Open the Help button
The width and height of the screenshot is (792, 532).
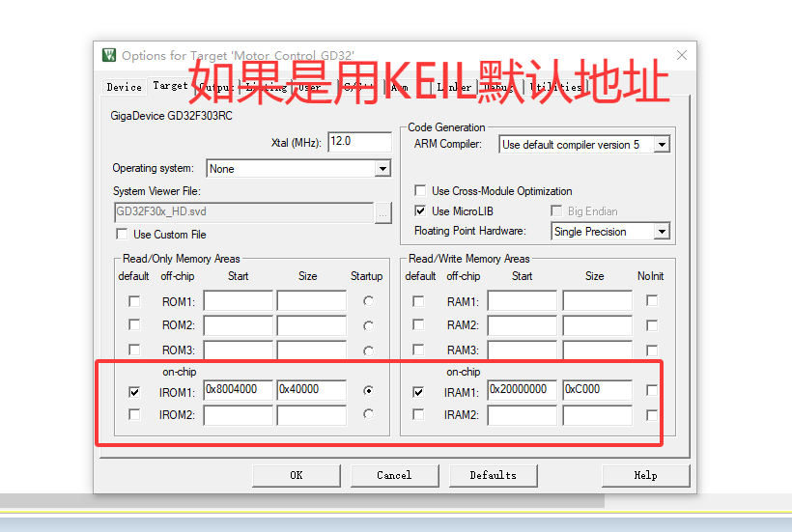[645, 475]
